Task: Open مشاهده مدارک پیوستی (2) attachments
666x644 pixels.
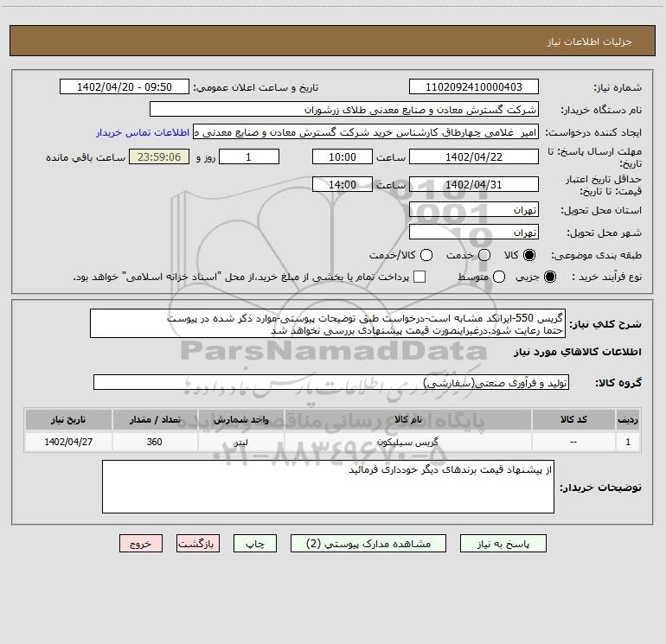Action: point(368,544)
